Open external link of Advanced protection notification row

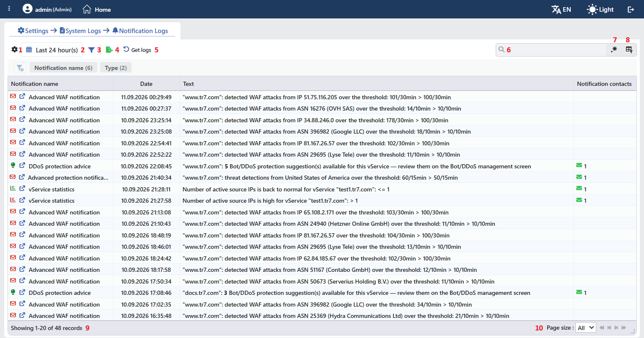click(22, 177)
